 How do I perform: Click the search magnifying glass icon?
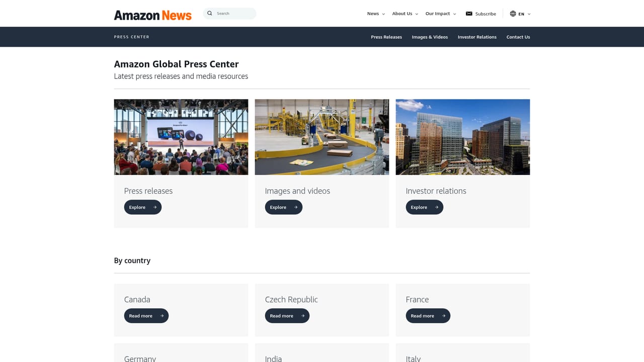click(x=210, y=14)
